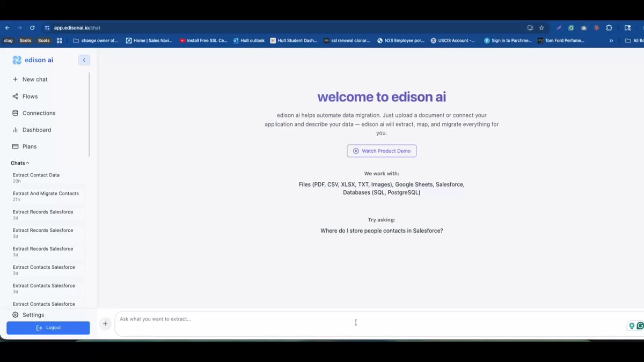This screenshot has width=644, height=362.
Task: Bookmark this page with the star icon
Action: pos(541,27)
